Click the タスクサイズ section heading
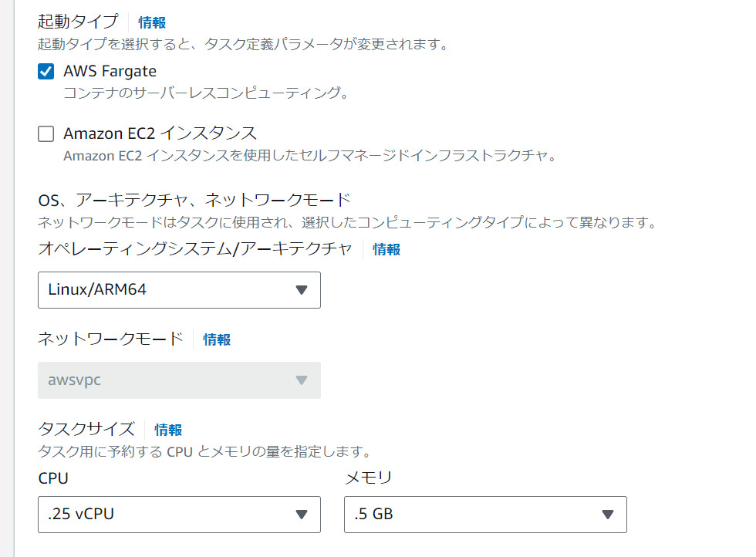This screenshot has width=756, height=557. pyautogui.click(x=86, y=429)
